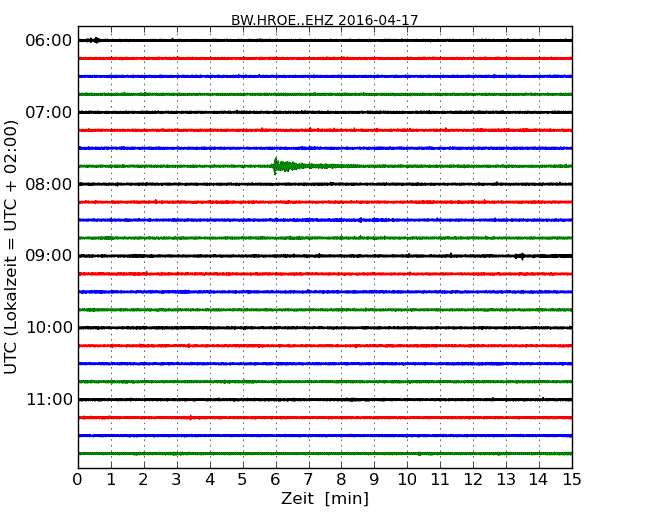Click the x-axis tick label 15

pyautogui.click(x=572, y=479)
